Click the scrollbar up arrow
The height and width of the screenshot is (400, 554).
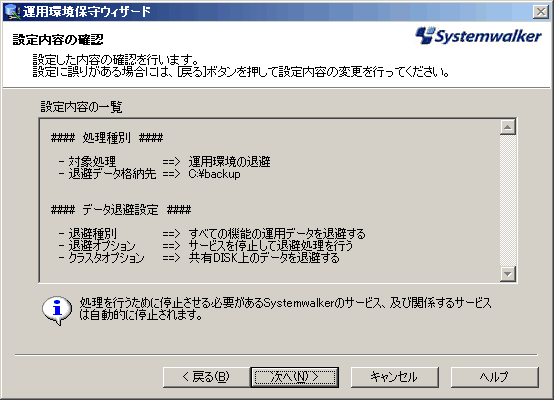point(508,127)
